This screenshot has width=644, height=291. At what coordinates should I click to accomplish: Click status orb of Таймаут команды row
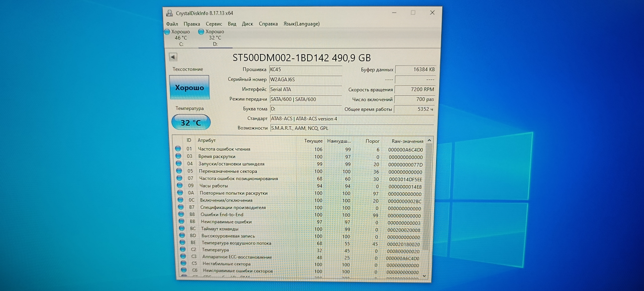182,228
